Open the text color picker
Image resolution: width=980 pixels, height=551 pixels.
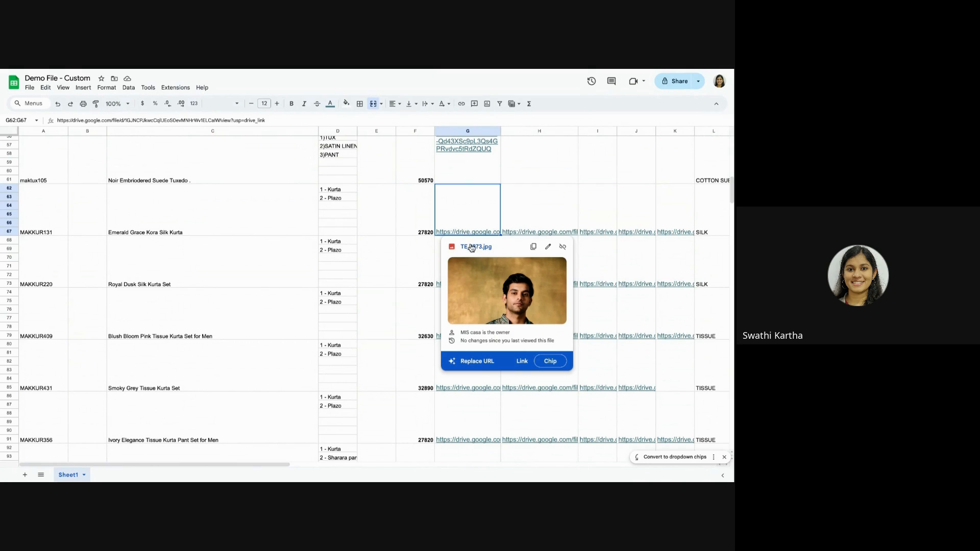point(330,104)
